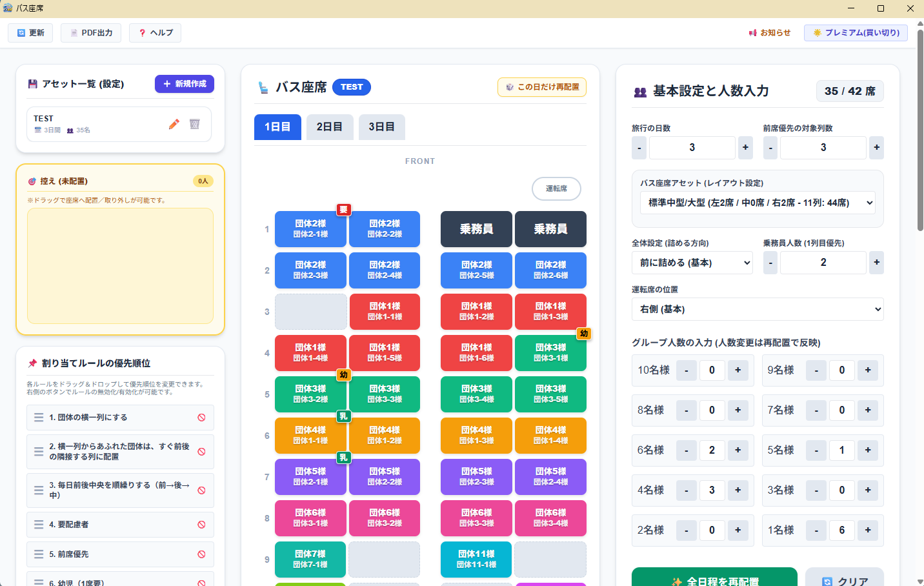Edit the TEST asset with the pencil icon
This screenshot has width=924, height=586.
pyautogui.click(x=174, y=124)
